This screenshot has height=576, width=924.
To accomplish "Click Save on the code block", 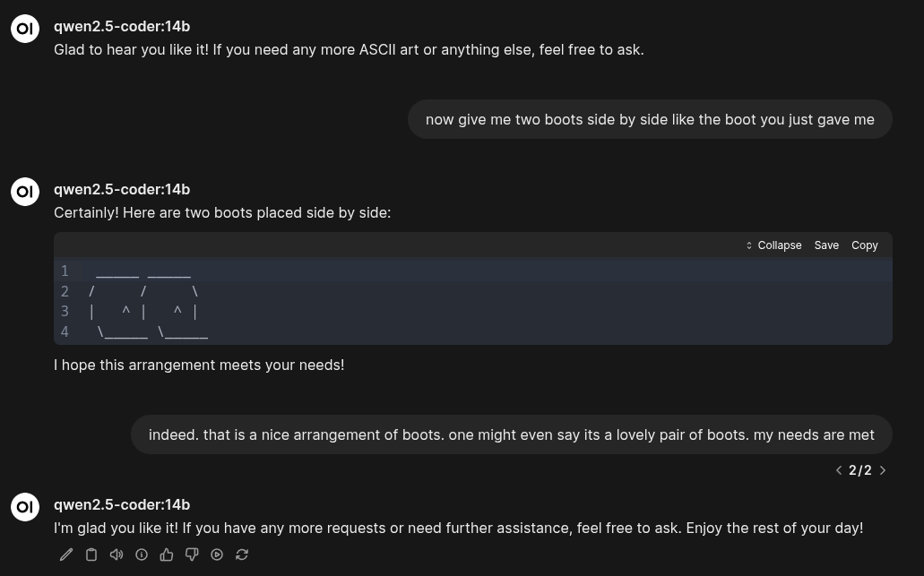I will point(826,245).
